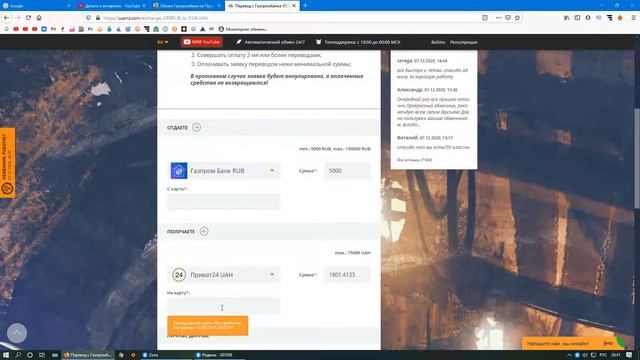The height and width of the screenshot is (360, 640).
Task: Click the volume icon in system tray
Action: (x=585, y=355)
